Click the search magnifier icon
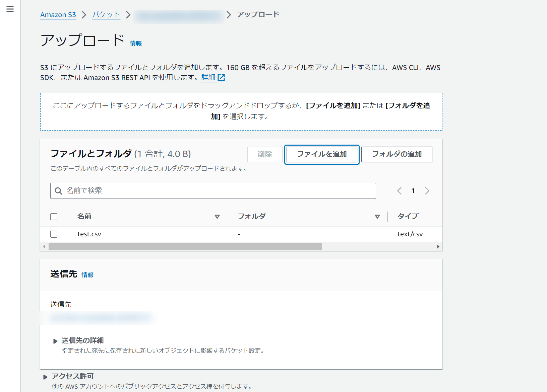This screenshot has height=392, width=547. coord(58,191)
